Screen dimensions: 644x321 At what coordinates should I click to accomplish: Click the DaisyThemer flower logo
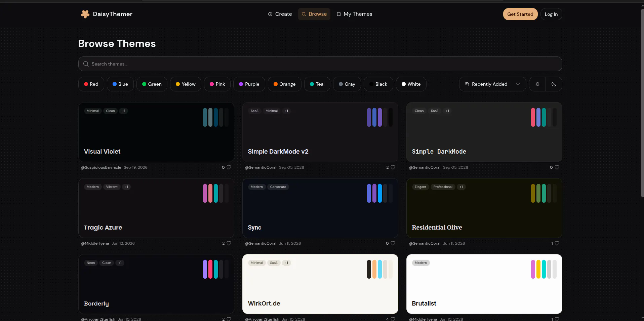click(85, 14)
